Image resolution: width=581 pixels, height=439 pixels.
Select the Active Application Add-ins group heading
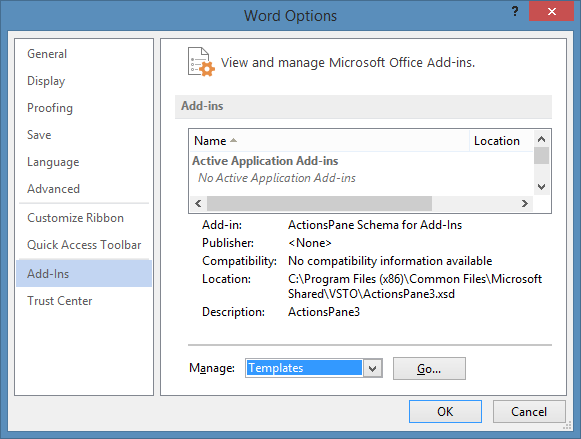pos(265,161)
